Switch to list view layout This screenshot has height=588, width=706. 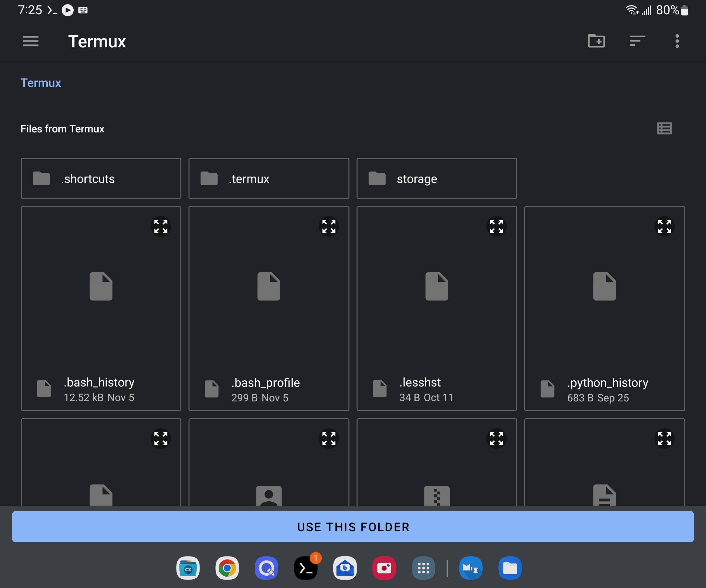click(x=664, y=129)
